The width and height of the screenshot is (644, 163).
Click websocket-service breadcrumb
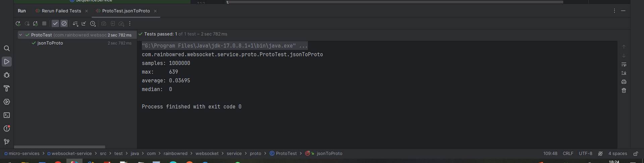(x=69, y=154)
